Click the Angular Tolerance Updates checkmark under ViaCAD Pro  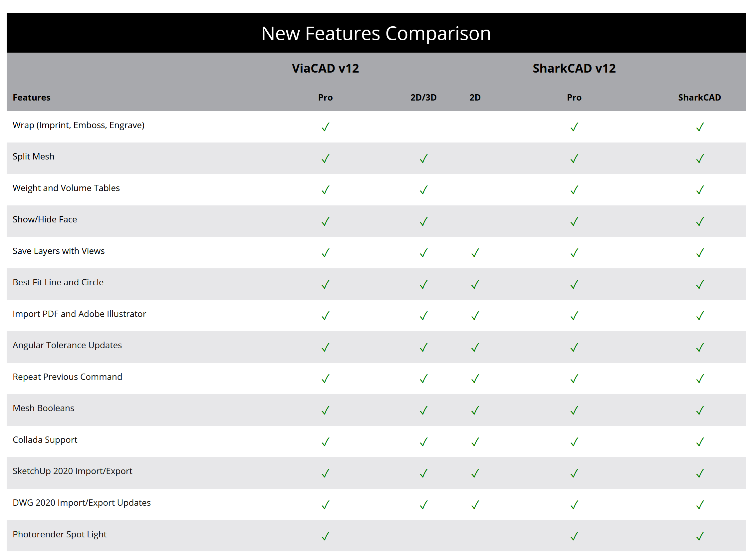[326, 348]
